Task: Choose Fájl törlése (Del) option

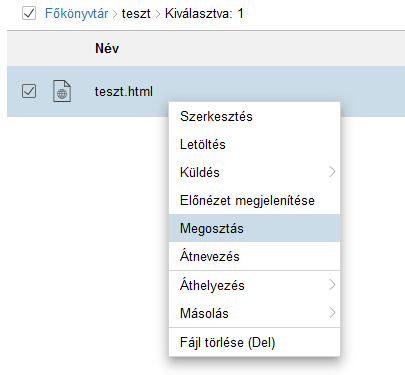Action: point(254,342)
